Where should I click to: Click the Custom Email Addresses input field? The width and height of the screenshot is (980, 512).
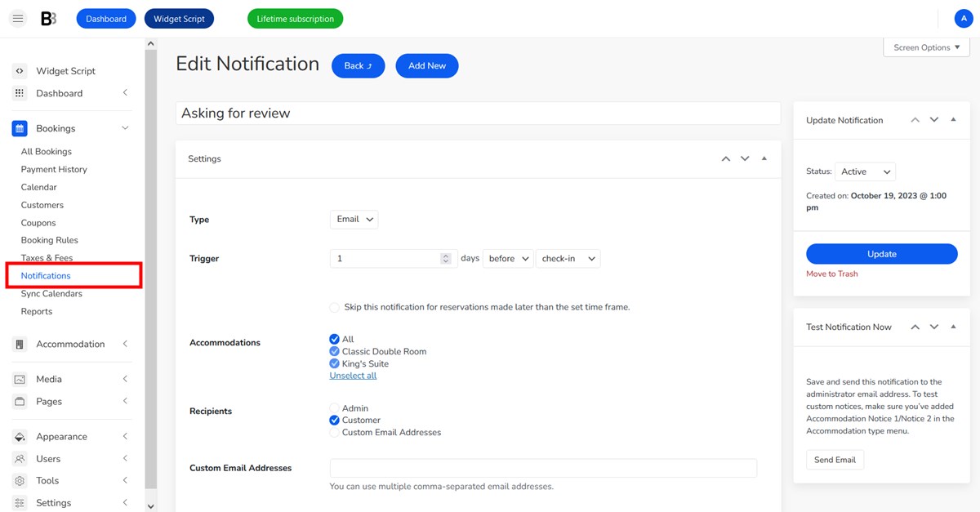[543, 468]
